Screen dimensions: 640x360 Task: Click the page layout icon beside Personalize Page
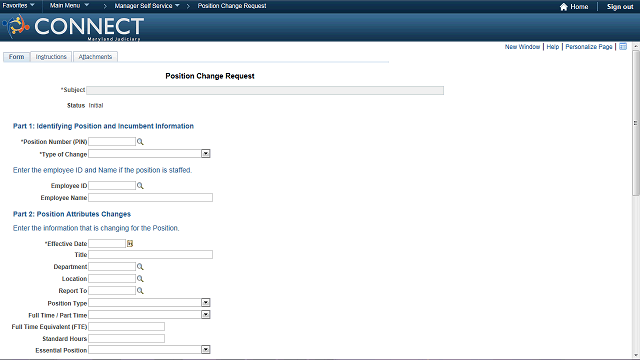[623, 47]
